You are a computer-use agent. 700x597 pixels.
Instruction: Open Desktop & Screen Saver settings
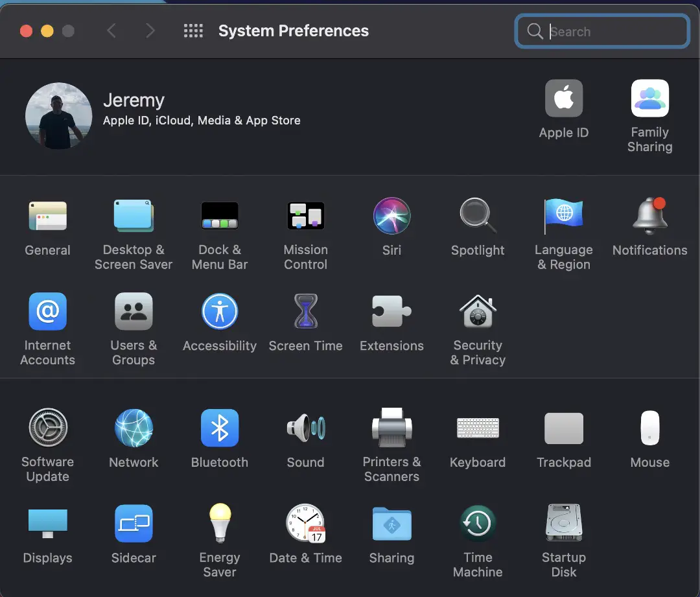point(134,216)
